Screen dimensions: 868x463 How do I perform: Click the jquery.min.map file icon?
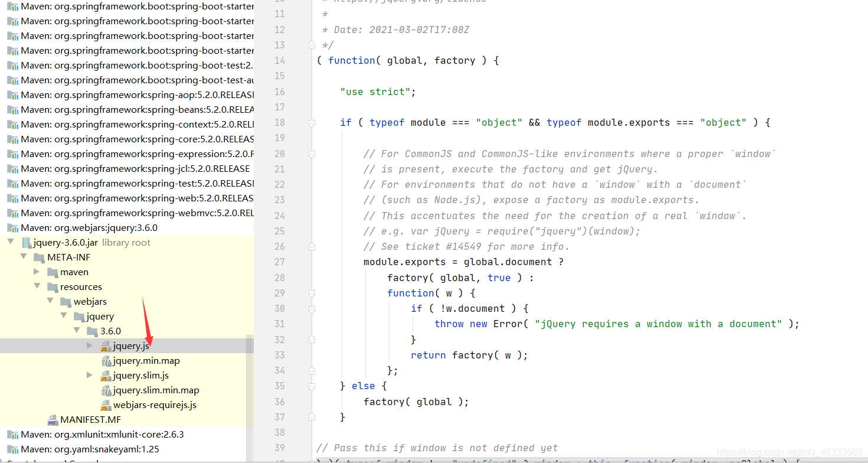pos(106,361)
